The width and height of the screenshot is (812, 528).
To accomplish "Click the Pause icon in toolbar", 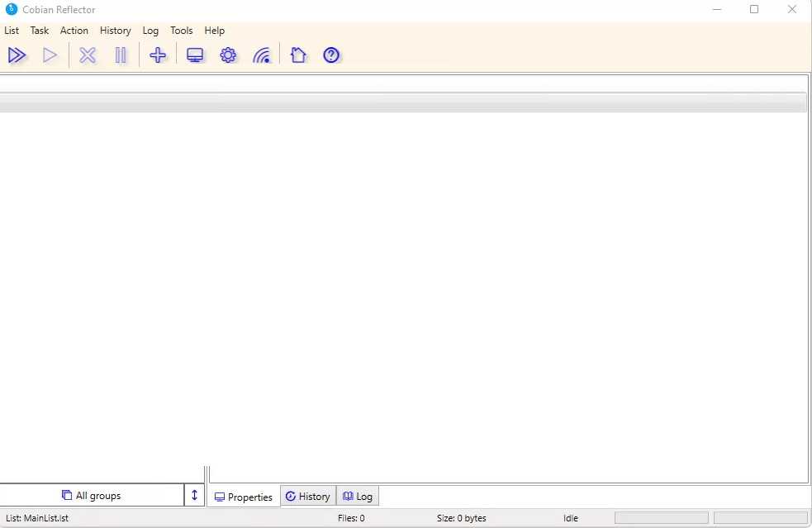I will pyautogui.click(x=121, y=55).
